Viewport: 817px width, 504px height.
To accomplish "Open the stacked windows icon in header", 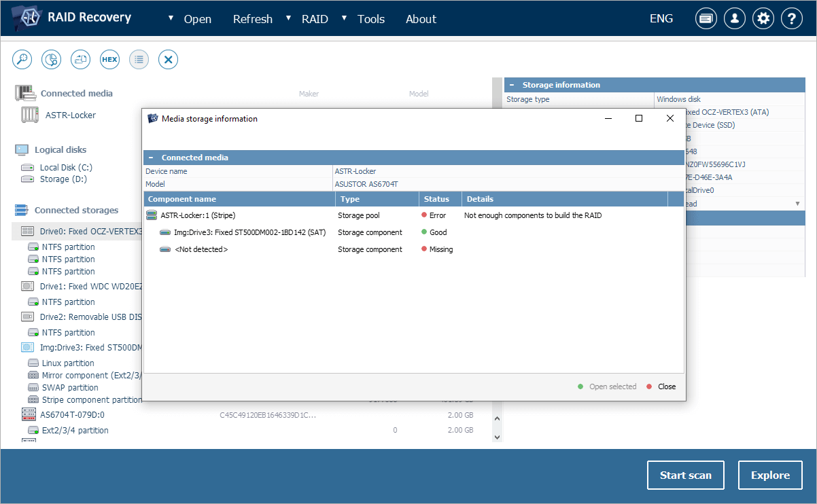I will (706, 19).
